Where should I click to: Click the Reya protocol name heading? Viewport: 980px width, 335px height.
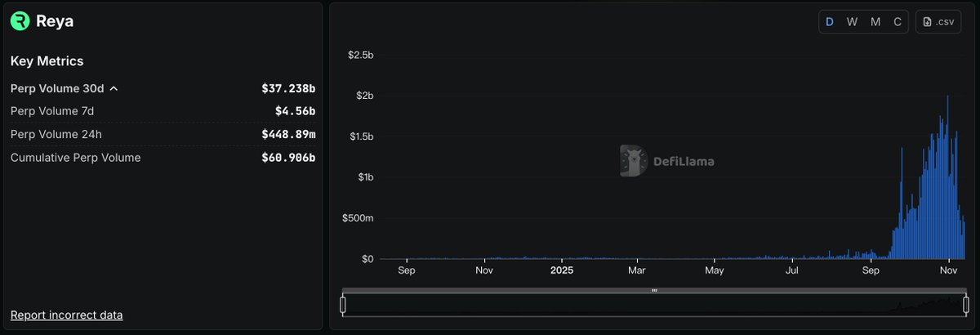[x=55, y=21]
